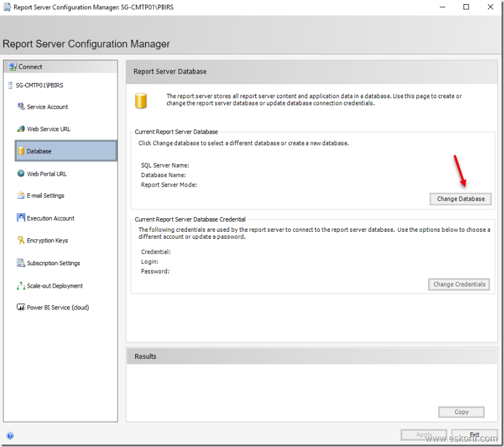The width and height of the screenshot is (504, 447).
Task: Click the Change Database button
Action: pos(460,199)
